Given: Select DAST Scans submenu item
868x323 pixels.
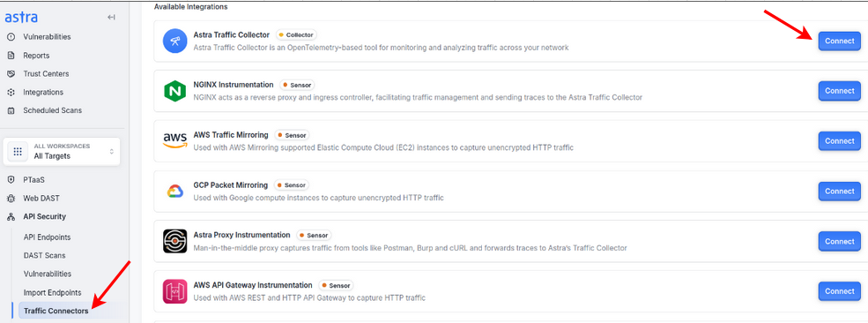Looking at the screenshot, I should [44, 255].
